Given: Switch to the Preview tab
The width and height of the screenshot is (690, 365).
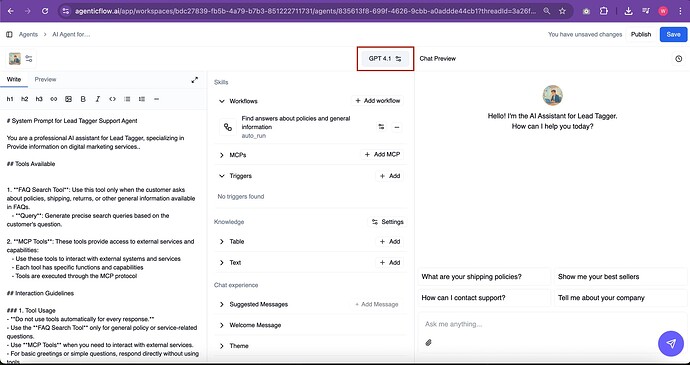Looking at the screenshot, I should coord(45,79).
